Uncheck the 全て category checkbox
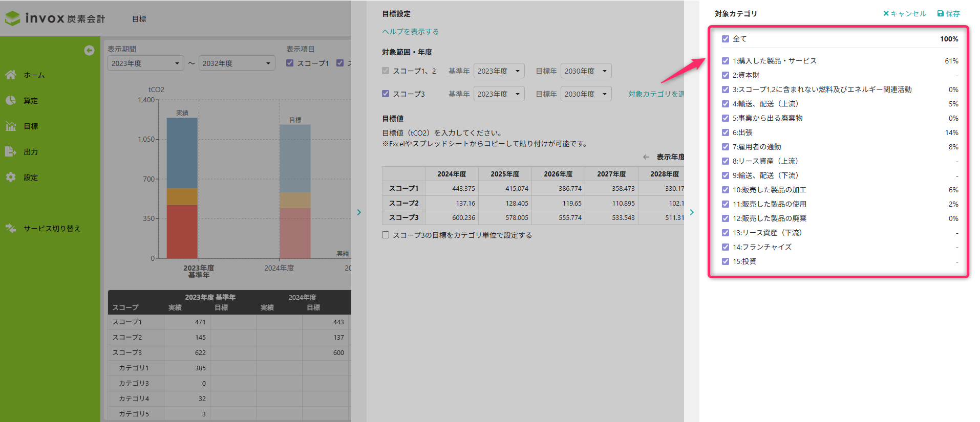This screenshot has height=422, width=980. tap(726, 39)
